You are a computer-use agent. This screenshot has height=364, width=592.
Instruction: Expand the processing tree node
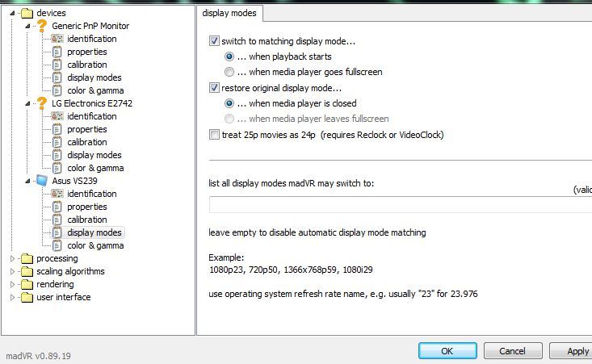pos(12,258)
